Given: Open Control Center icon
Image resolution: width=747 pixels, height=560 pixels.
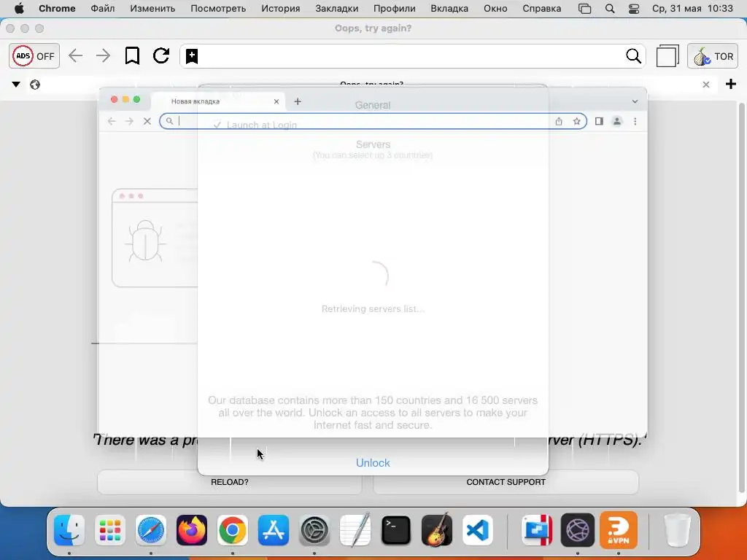Looking at the screenshot, I should pyautogui.click(x=634, y=9).
